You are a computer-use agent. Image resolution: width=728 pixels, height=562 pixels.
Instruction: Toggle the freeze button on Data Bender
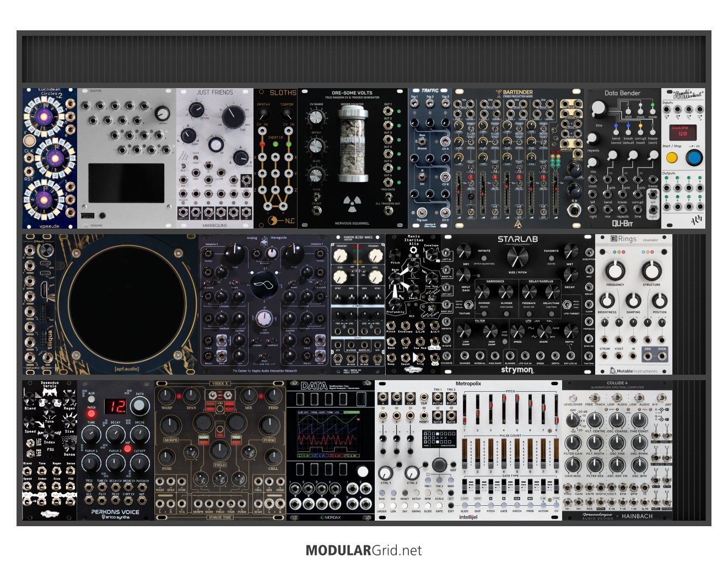653,132
